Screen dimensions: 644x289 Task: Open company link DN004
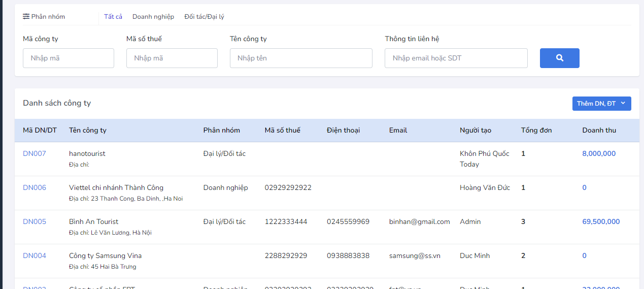pos(35,255)
